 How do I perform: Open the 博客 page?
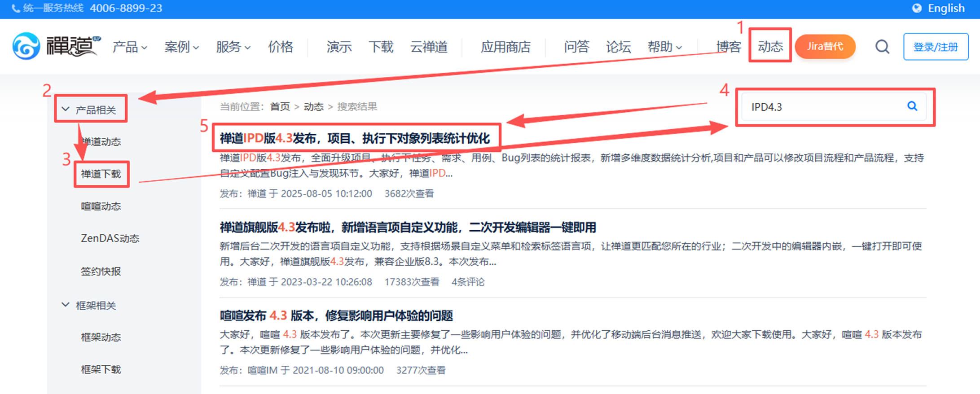[728, 47]
